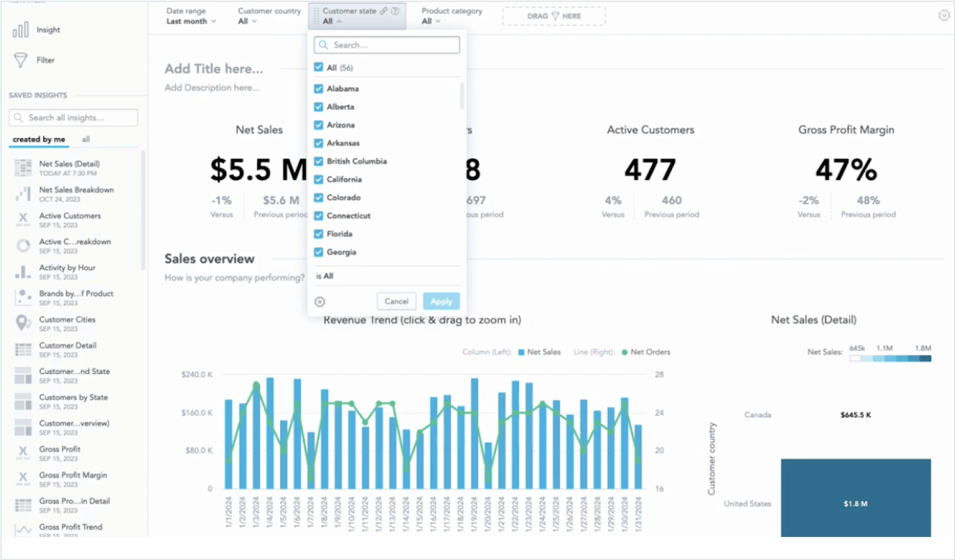Uncheck the Georgia checkbox
This screenshot has height=560, width=955.
point(319,252)
